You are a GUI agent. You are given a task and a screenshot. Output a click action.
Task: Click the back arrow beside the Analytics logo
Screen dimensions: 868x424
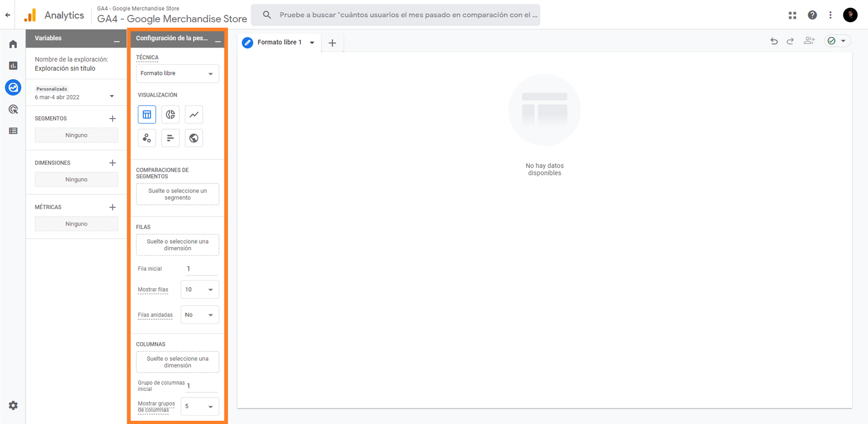(x=8, y=15)
